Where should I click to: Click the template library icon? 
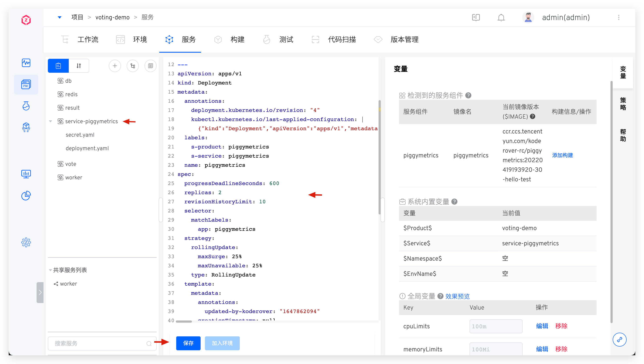coord(151,66)
